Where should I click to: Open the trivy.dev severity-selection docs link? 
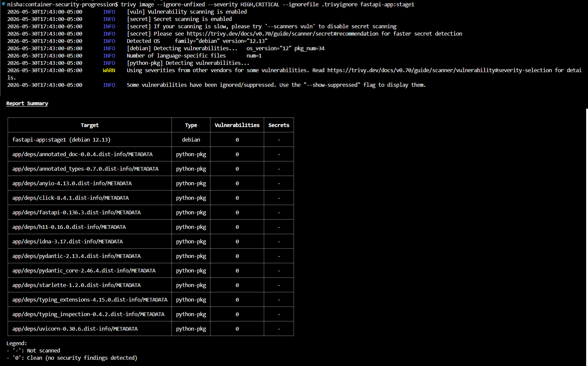click(x=440, y=70)
